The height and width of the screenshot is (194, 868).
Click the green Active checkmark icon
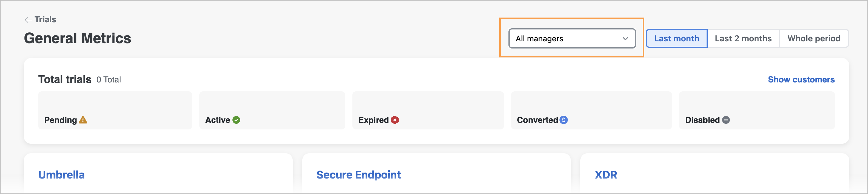pyautogui.click(x=237, y=120)
